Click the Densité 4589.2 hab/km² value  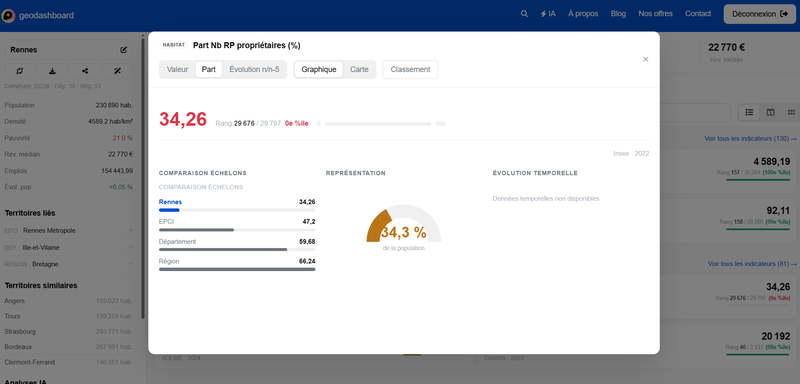(111, 121)
